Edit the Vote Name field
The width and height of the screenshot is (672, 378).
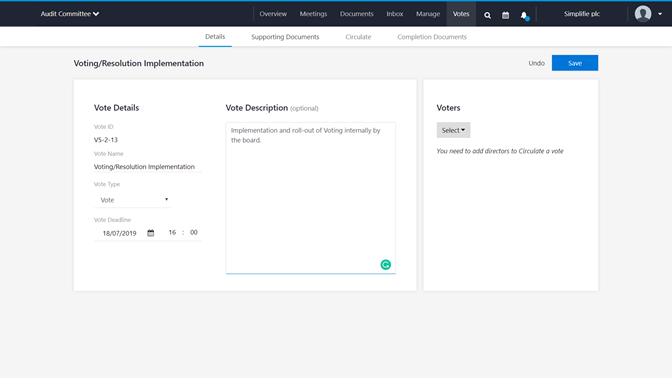tap(147, 167)
